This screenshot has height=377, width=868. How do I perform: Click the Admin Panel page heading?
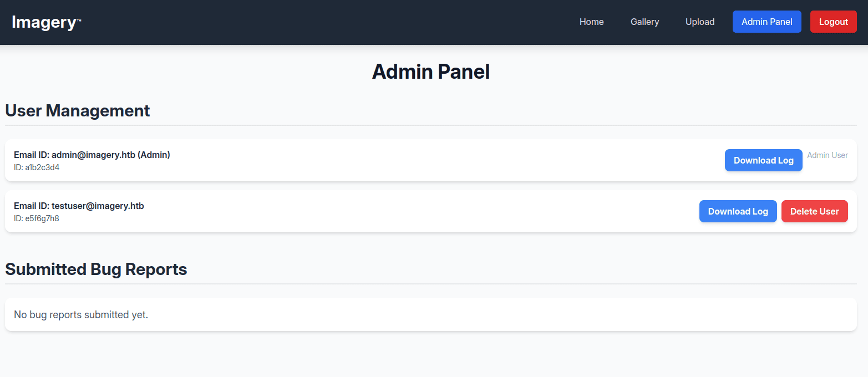430,72
